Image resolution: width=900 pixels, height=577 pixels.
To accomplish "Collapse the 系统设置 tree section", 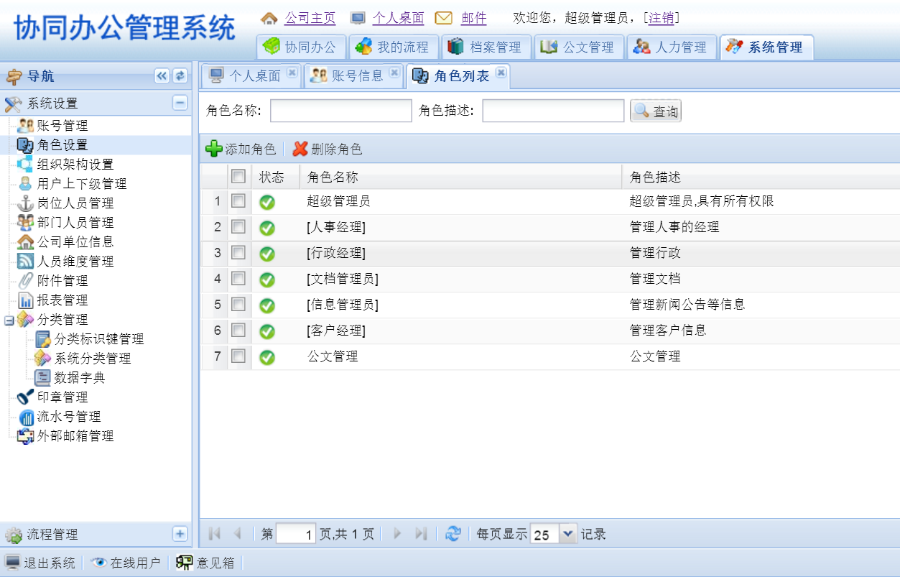I will point(179,102).
